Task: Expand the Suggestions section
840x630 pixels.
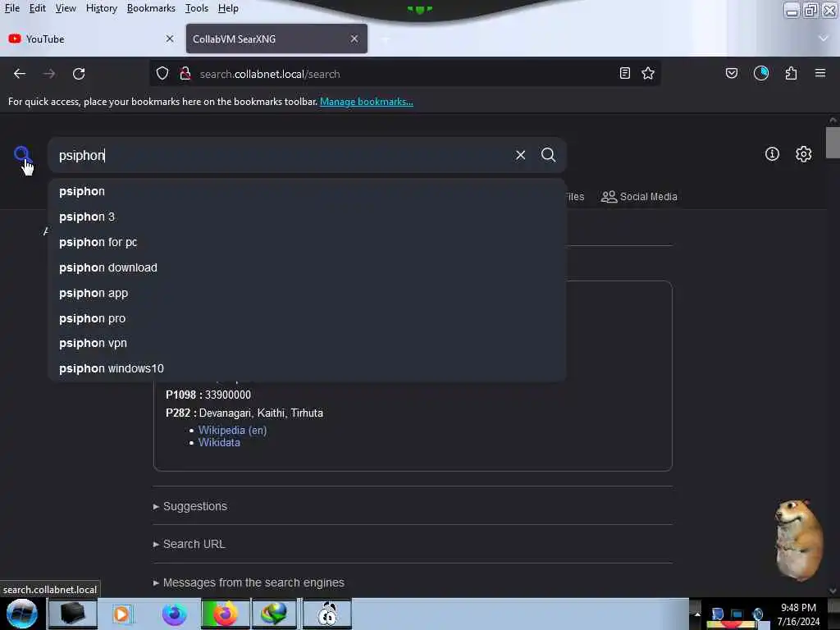Action: click(190, 506)
